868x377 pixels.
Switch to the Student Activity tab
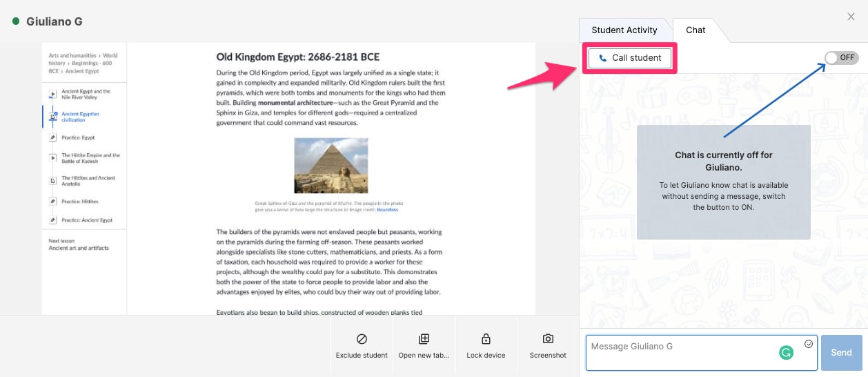[x=624, y=30]
